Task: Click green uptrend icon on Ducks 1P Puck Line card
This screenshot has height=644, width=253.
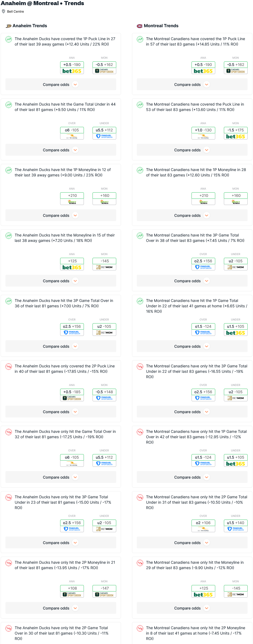Action: pos(9,39)
